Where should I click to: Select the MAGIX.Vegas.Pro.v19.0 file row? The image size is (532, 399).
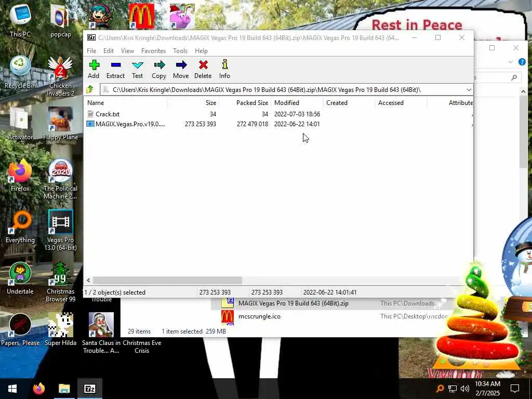(278, 124)
